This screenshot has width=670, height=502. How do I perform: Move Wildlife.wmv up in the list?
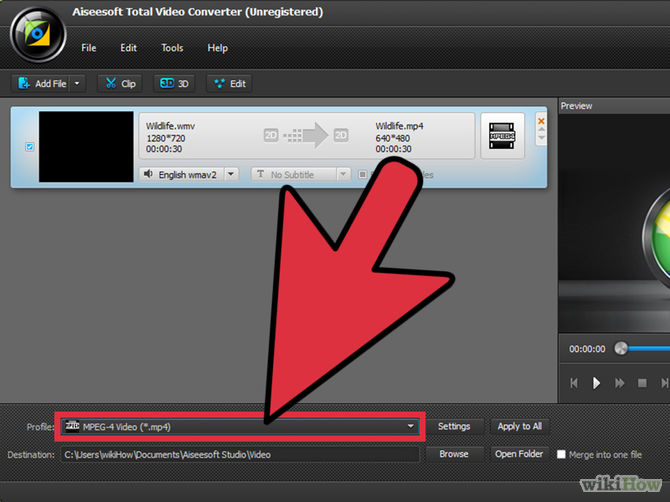click(x=541, y=129)
